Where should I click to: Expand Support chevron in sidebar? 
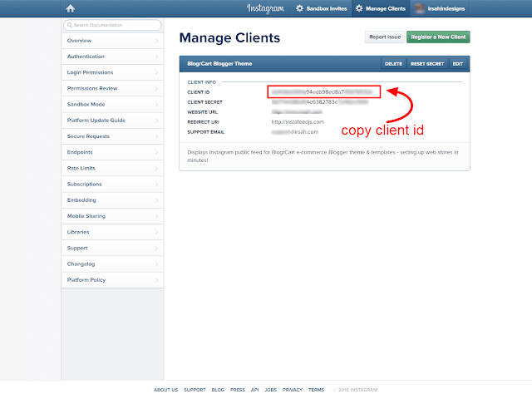(156, 248)
